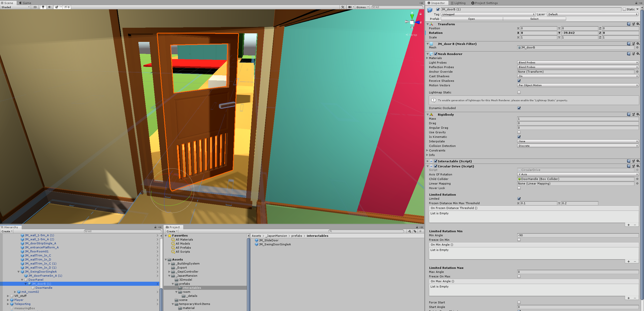Switch to the Game tab
This screenshot has width=644, height=311.
(x=25, y=3)
